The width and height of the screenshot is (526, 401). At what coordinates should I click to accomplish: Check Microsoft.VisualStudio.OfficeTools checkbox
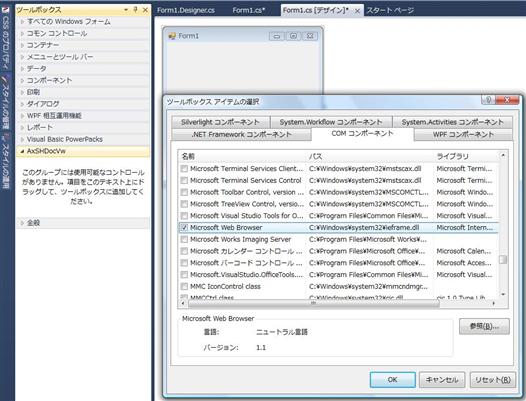click(x=184, y=275)
